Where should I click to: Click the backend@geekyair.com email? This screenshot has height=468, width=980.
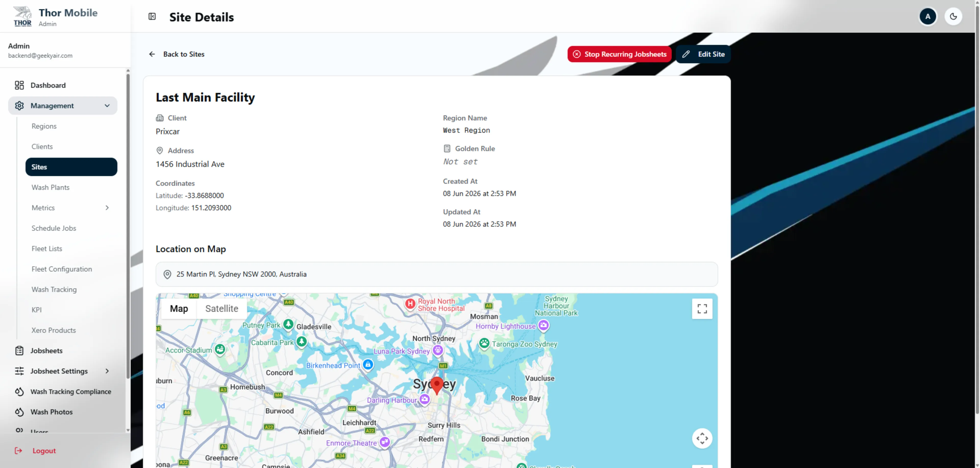(40, 56)
